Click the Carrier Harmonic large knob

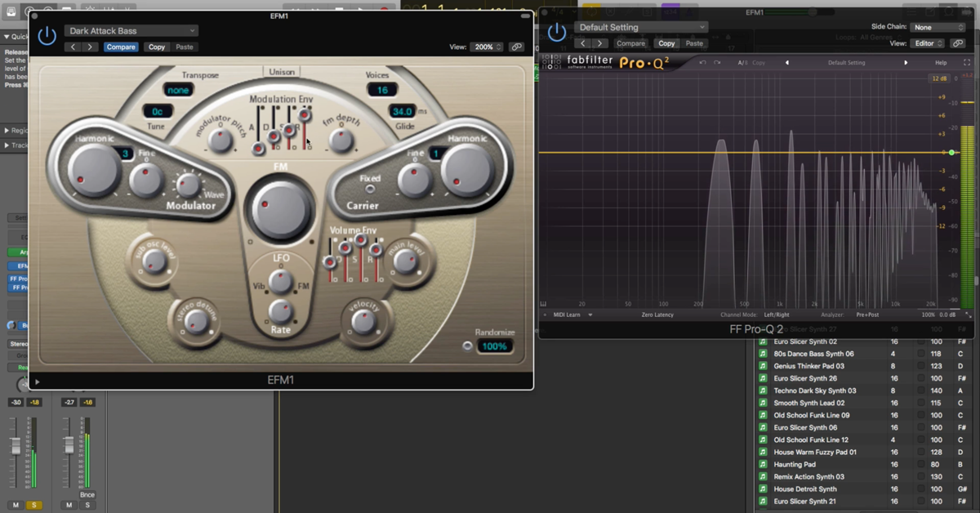[x=468, y=172]
